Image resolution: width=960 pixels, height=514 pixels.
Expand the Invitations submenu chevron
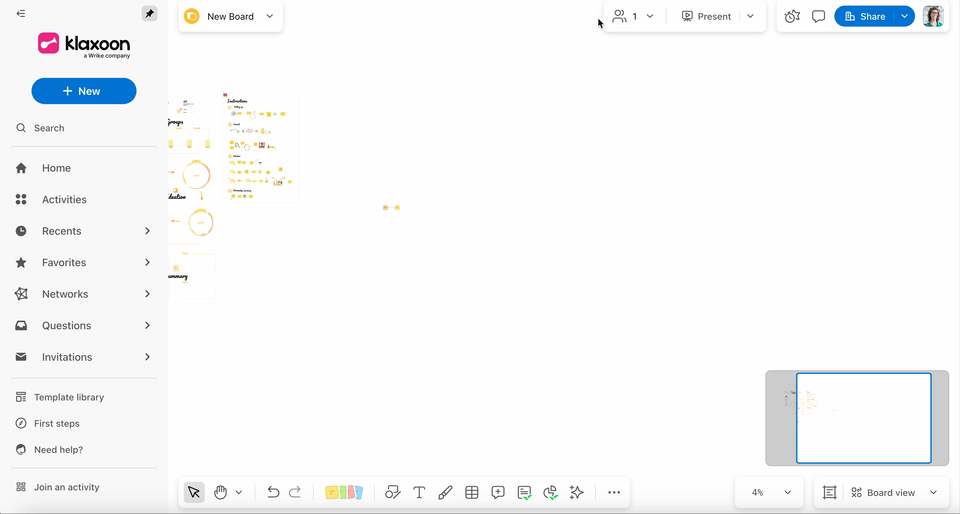pyautogui.click(x=148, y=357)
